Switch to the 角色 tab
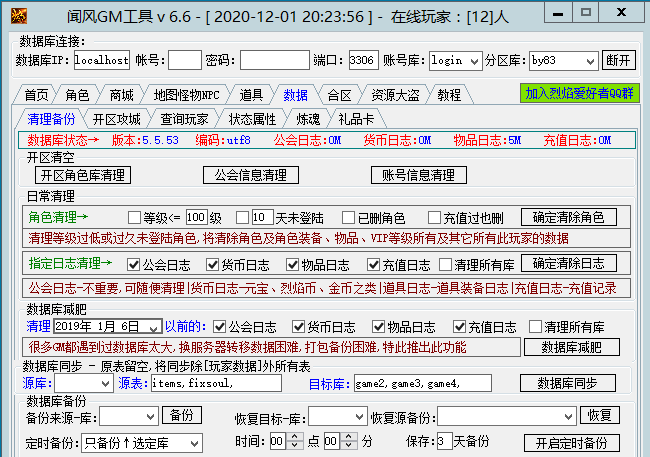This screenshot has height=457, width=650. [77, 95]
